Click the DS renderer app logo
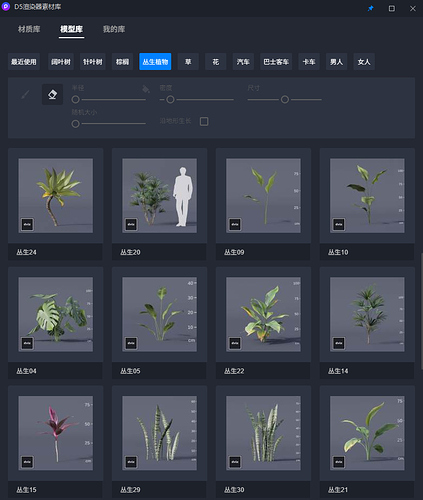This screenshot has height=500, width=423. [x=6, y=7]
